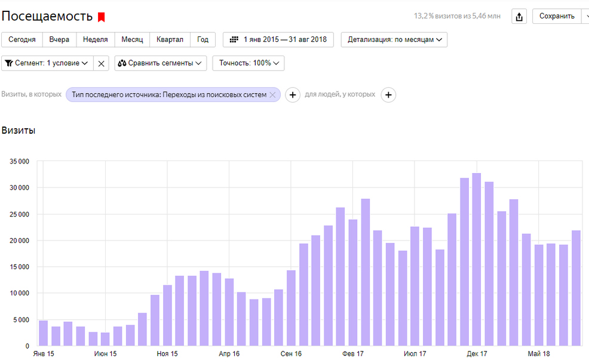589x364 pixels.
Task: Click the 5 000 y-axis value
Action: point(21,320)
